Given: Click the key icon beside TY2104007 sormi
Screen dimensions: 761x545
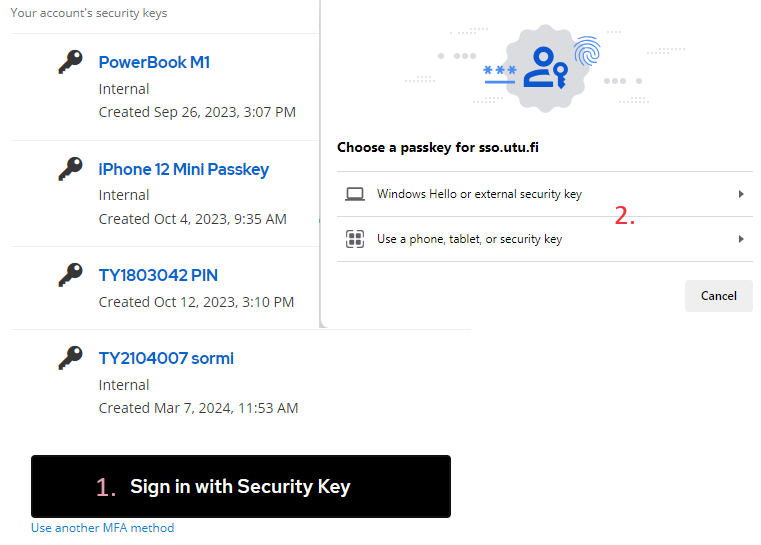Looking at the screenshot, I should click(70, 358).
